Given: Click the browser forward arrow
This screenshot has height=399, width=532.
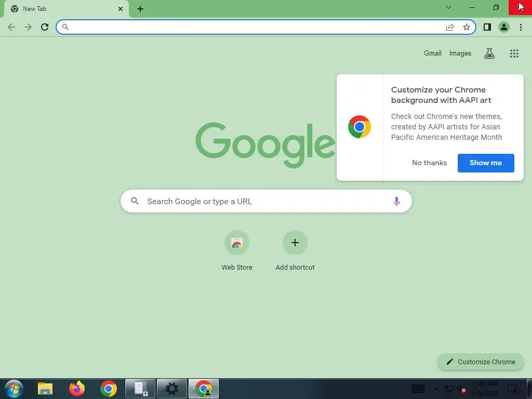Looking at the screenshot, I should (28, 27).
